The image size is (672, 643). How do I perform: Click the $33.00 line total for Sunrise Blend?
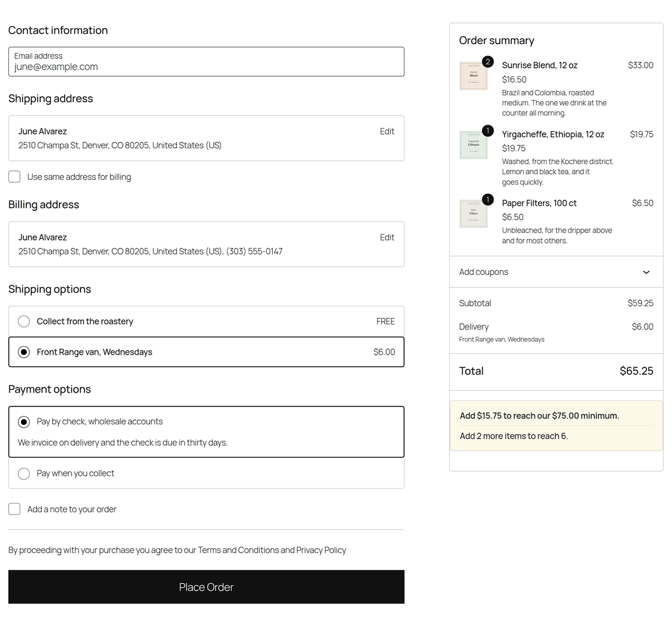640,65
